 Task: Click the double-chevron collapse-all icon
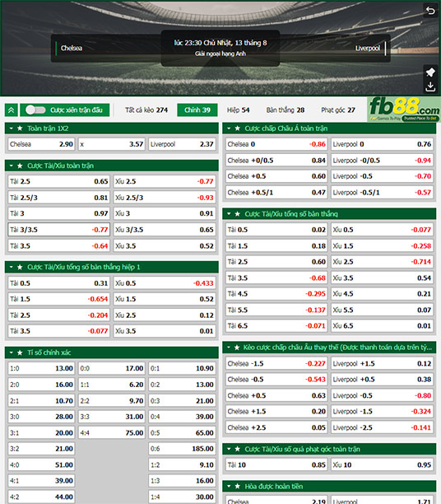[x=12, y=110]
